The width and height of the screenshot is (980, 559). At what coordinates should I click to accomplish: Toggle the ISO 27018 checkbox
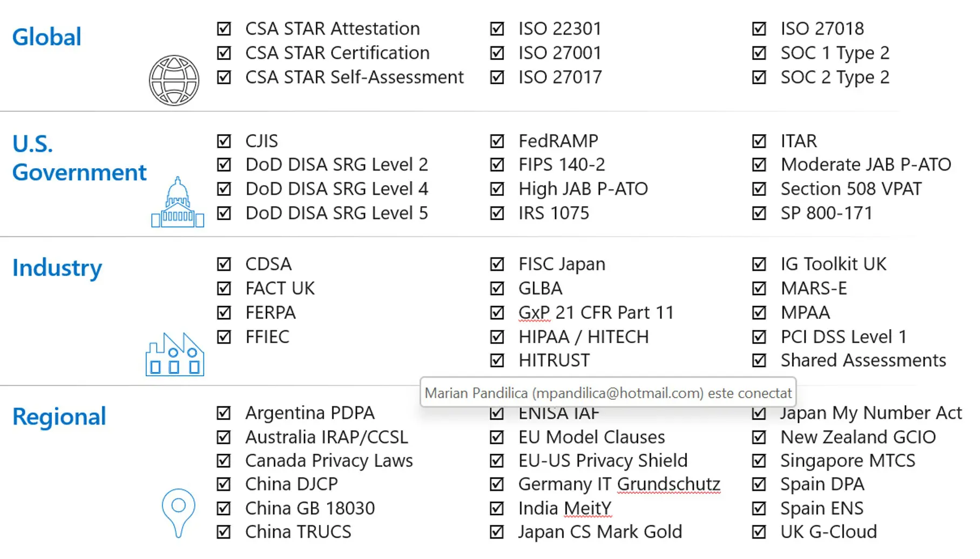click(x=759, y=29)
